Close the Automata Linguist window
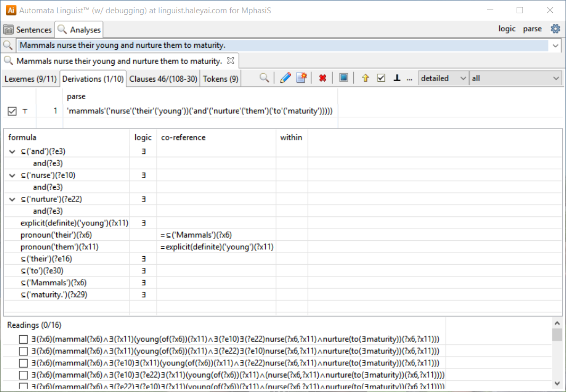 tap(550, 10)
